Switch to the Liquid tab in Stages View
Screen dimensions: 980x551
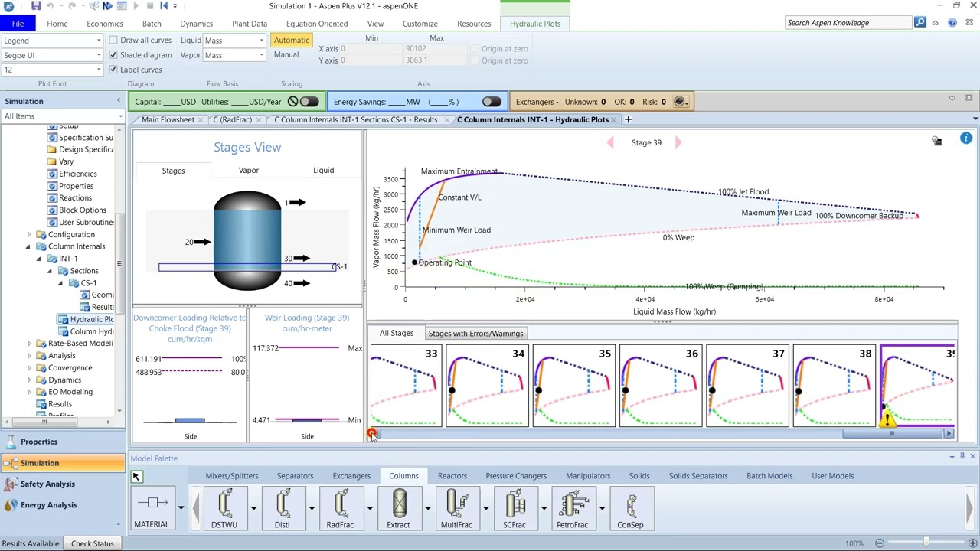coord(323,171)
